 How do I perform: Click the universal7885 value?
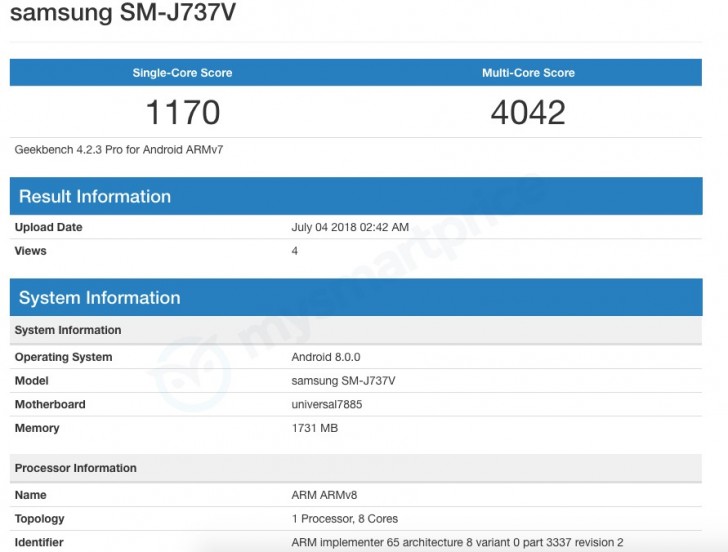327,404
